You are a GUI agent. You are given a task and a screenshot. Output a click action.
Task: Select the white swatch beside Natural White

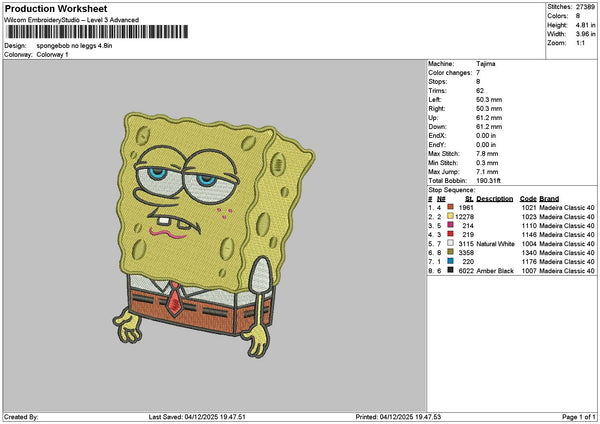pyautogui.click(x=450, y=243)
